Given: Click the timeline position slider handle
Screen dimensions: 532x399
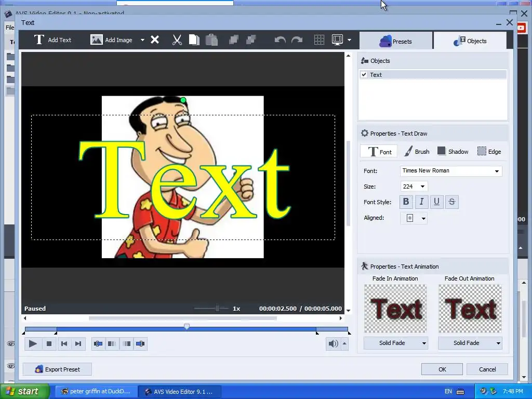Looking at the screenshot, I should [x=187, y=327].
